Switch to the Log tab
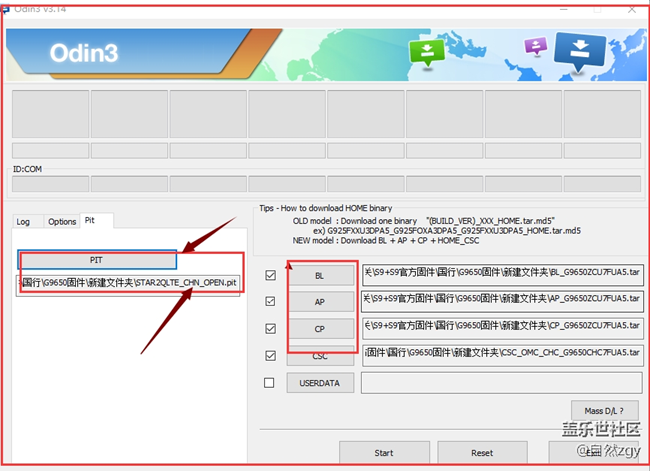The image size is (650, 471). [23, 221]
